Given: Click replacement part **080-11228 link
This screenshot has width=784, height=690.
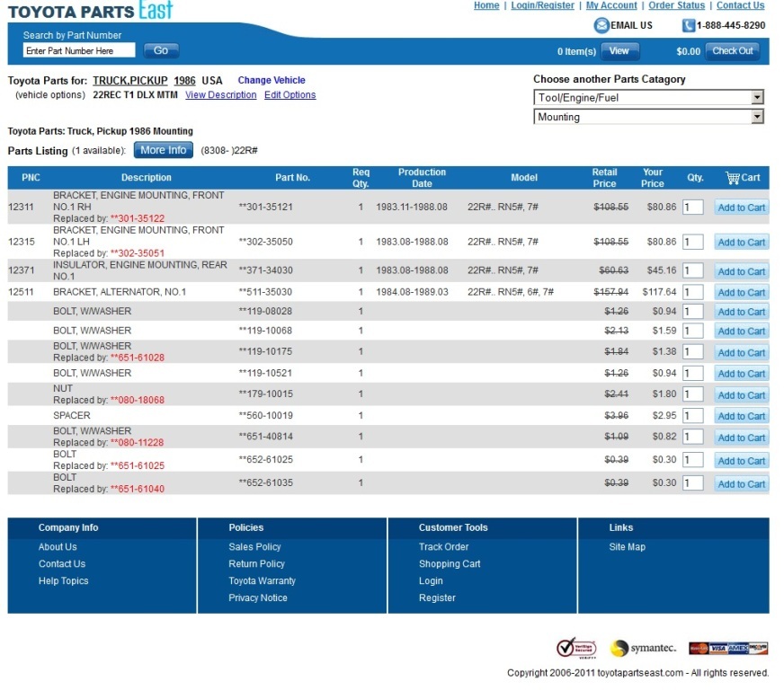Looking at the screenshot, I should point(138,443).
